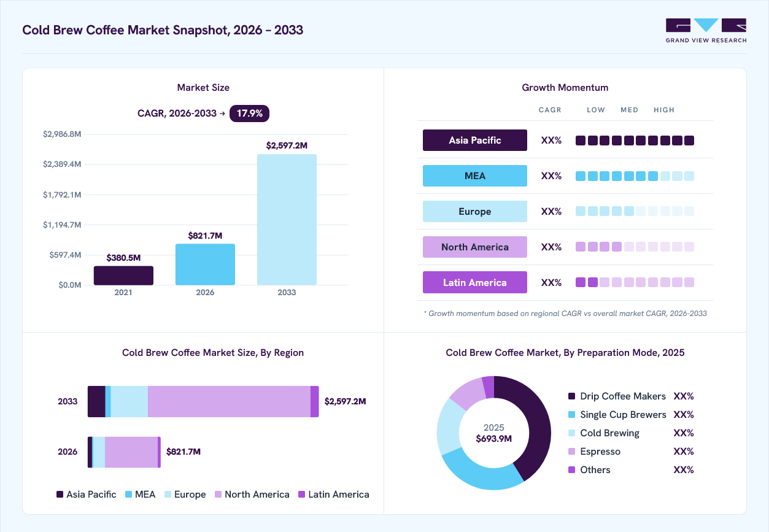
Task: Click the Espresso donut slice
Action: point(468,392)
